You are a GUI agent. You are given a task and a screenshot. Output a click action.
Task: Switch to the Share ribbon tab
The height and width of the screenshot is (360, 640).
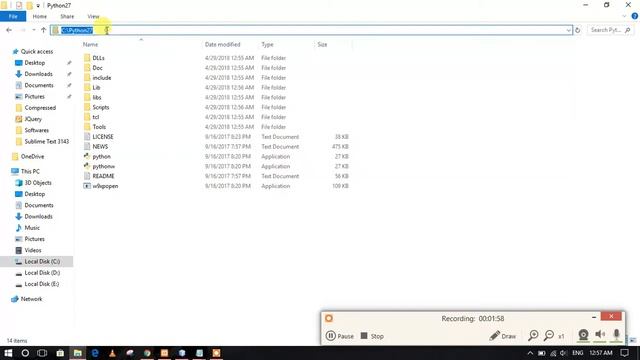click(x=67, y=16)
